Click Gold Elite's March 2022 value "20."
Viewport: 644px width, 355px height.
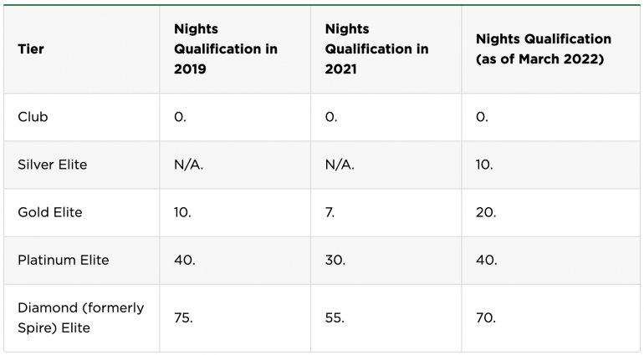point(486,212)
